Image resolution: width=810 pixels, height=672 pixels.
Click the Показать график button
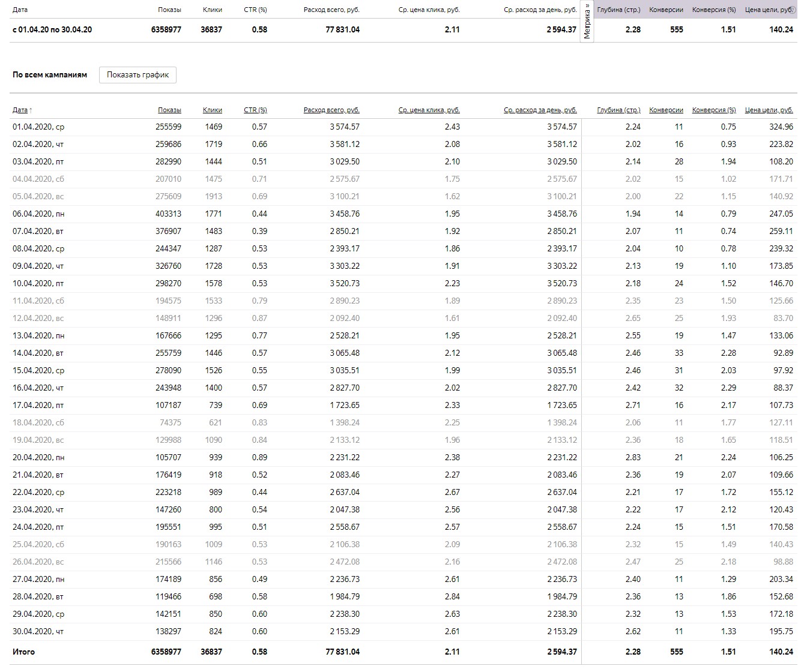(x=138, y=75)
